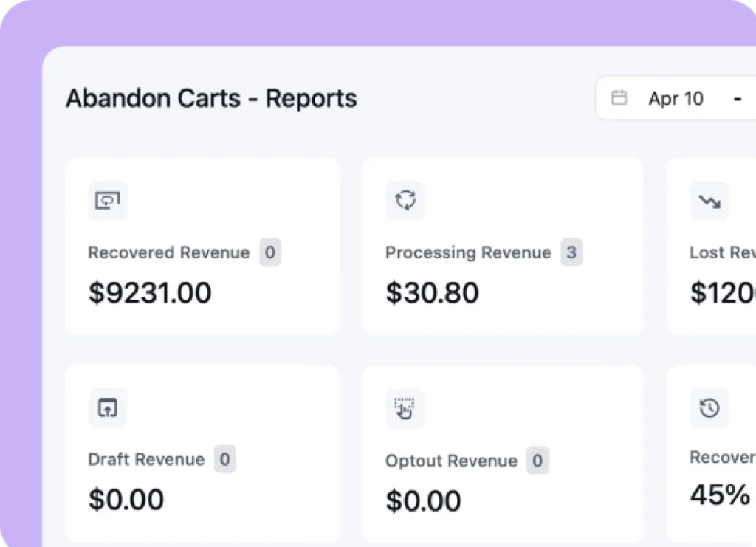Click the 45% recovery rate value
This screenshot has width=756, height=547.
pos(720,495)
